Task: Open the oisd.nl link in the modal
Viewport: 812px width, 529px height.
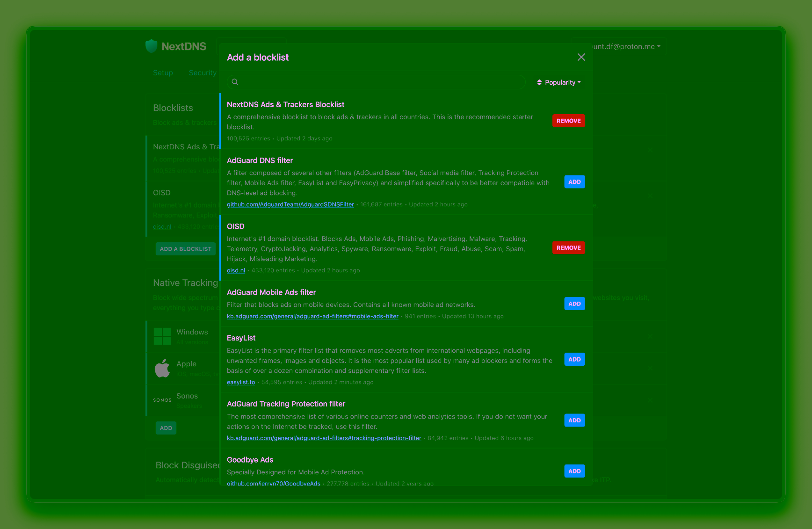Action: click(x=236, y=270)
